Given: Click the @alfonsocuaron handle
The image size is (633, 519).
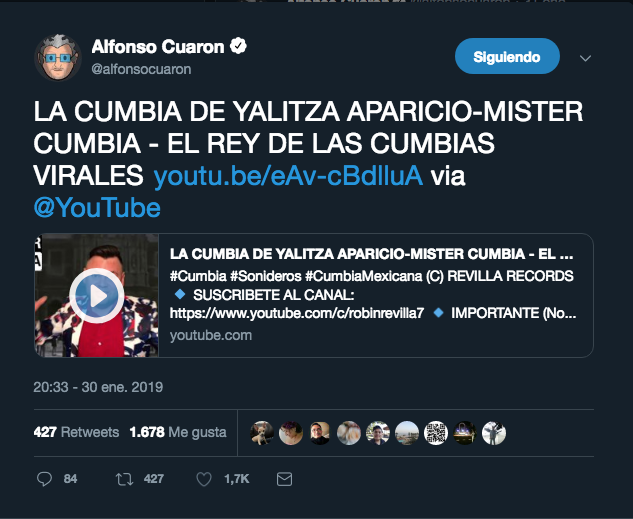Looking at the screenshot, I should tap(141, 69).
